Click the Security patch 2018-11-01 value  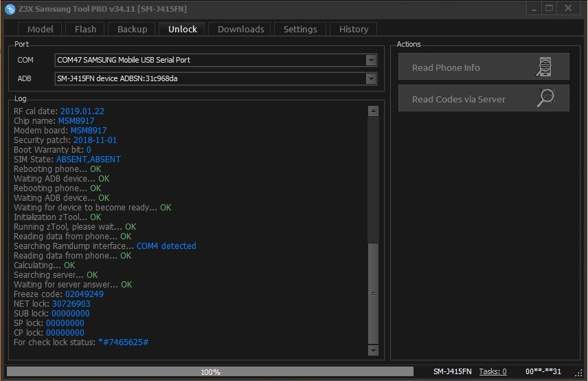tap(95, 140)
